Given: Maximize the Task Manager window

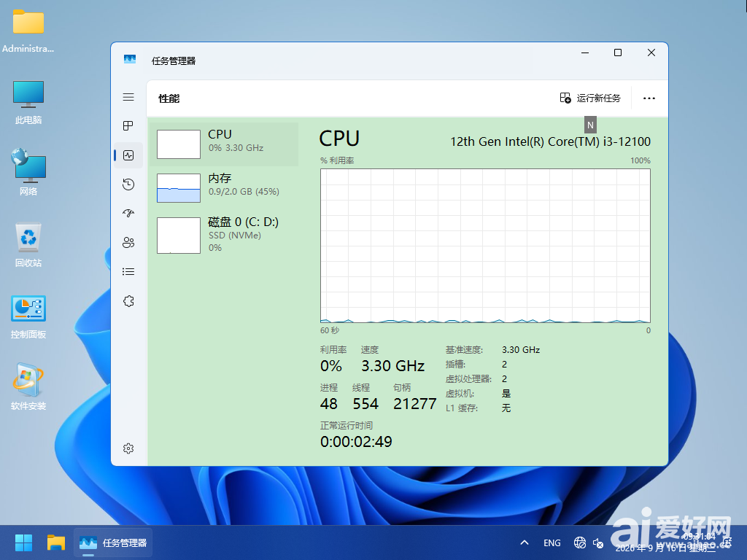Looking at the screenshot, I should (x=618, y=52).
